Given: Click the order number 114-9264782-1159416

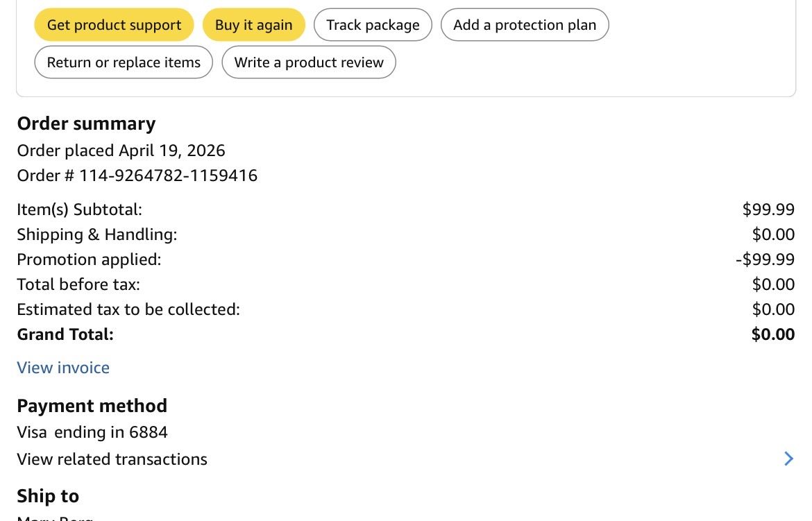Looking at the screenshot, I should [x=168, y=176].
